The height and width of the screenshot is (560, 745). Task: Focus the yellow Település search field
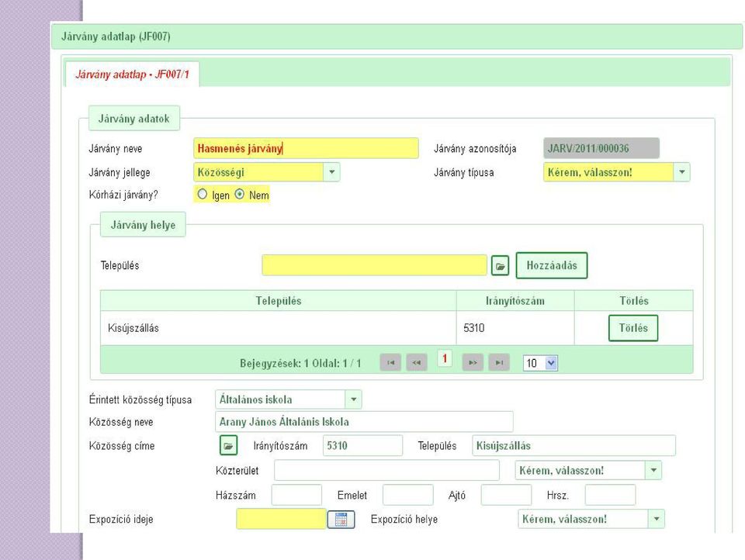pyautogui.click(x=374, y=265)
